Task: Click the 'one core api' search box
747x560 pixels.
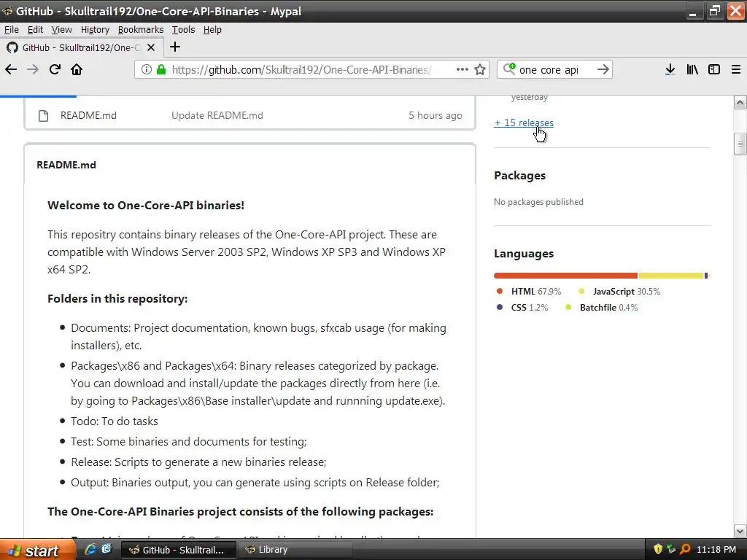Action: [555, 69]
